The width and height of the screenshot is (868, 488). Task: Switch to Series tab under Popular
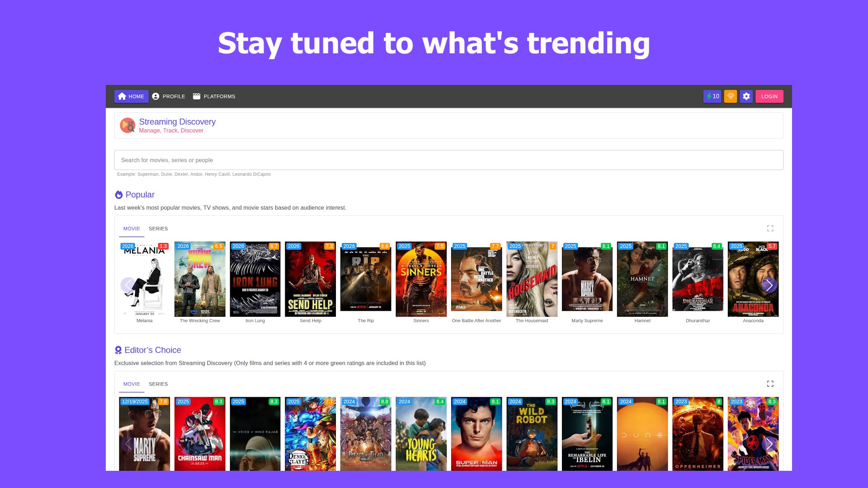(x=158, y=229)
